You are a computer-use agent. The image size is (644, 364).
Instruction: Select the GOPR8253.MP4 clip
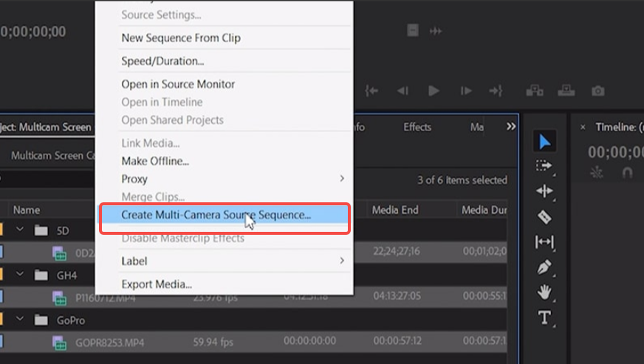point(100,343)
